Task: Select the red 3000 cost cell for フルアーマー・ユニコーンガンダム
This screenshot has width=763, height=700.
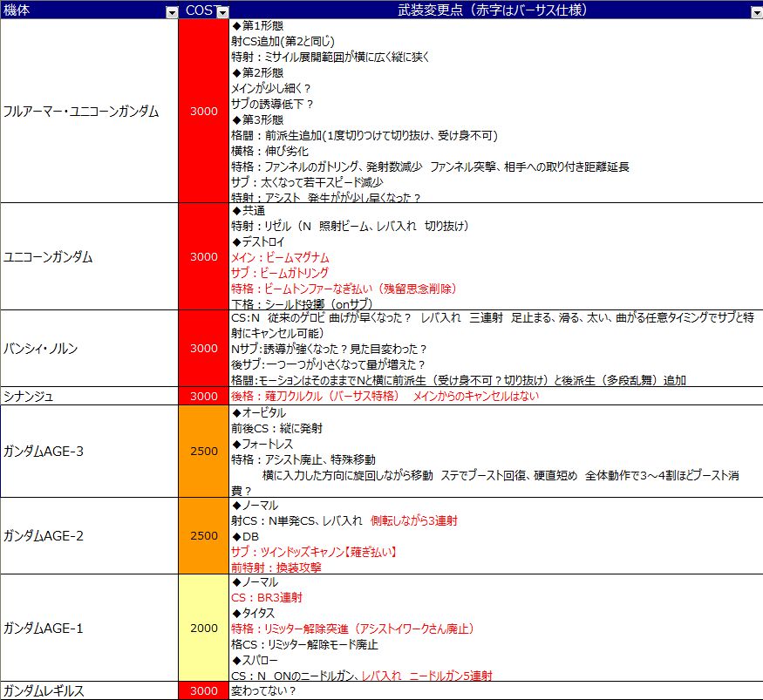Action: [x=204, y=111]
